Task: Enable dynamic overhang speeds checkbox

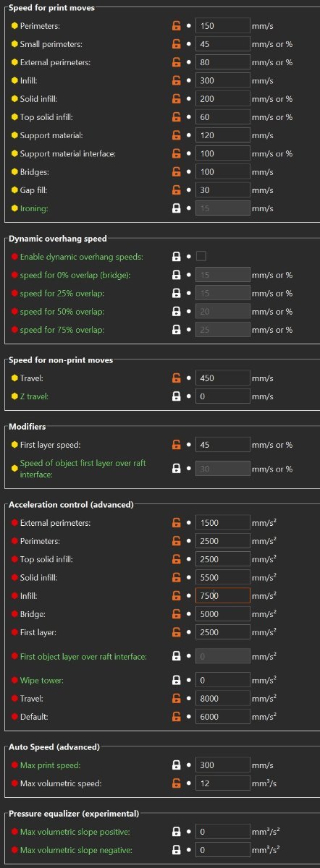Action: point(201,256)
